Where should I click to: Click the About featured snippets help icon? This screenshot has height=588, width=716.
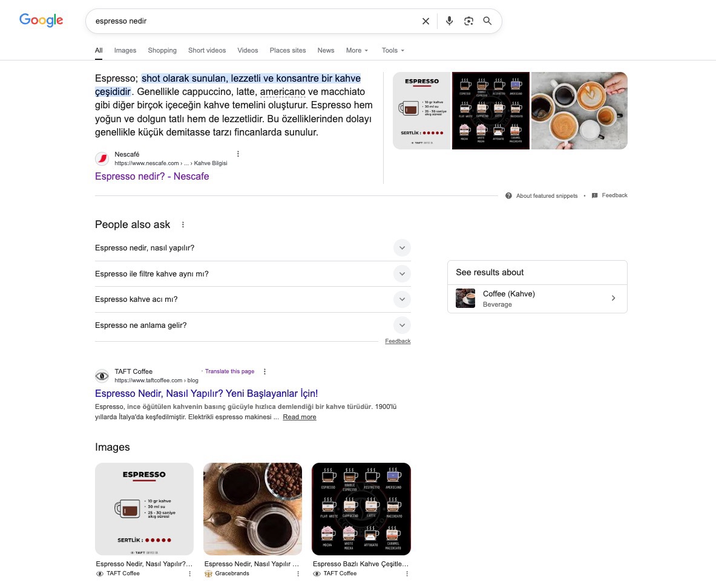(508, 196)
